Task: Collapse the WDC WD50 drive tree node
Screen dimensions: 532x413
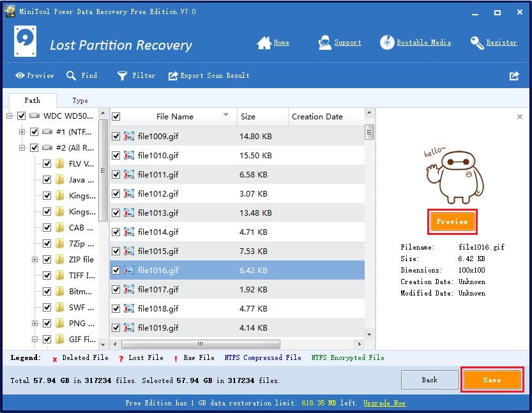Action: [9, 116]
